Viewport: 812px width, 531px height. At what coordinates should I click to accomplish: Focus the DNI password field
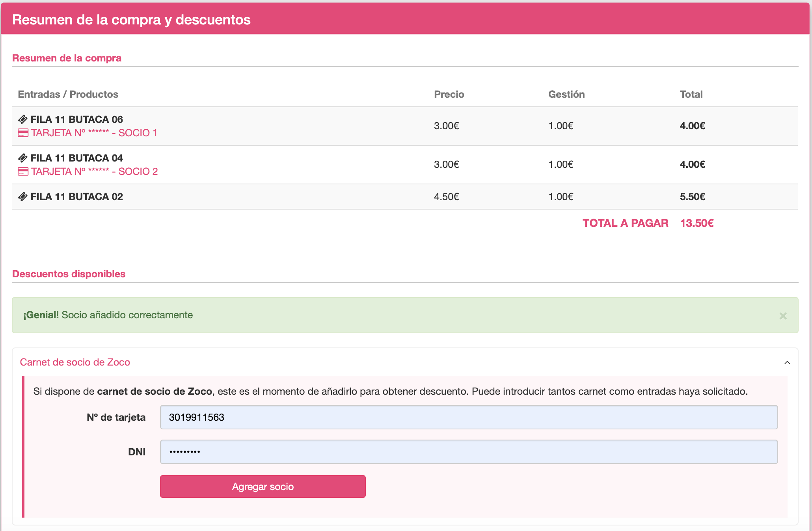468,452
